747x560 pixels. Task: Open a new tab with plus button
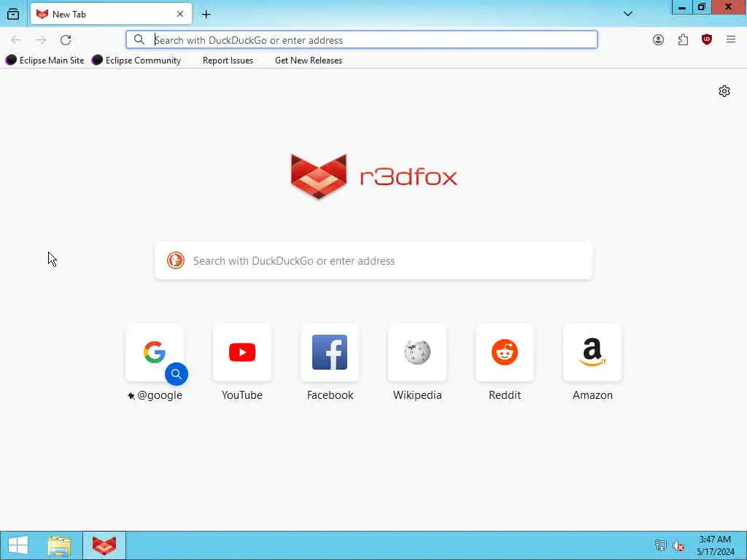coord(206,15)
